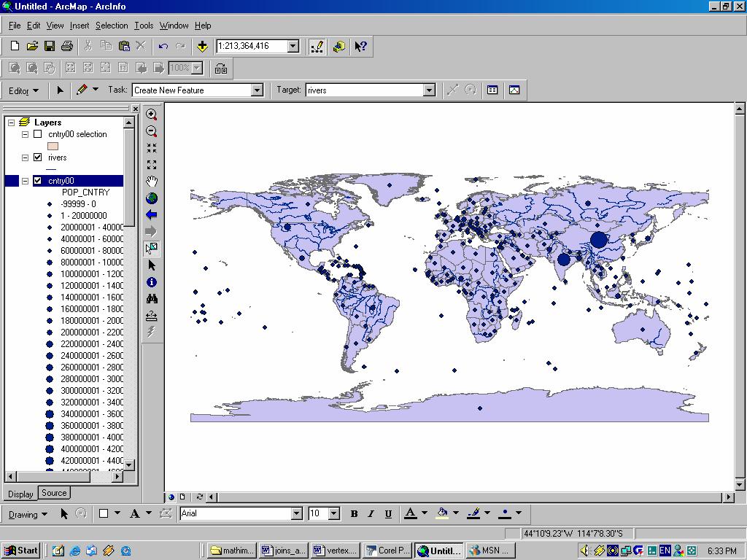Click the New Map File icon

pyautogui.click(x=15, y=46)
